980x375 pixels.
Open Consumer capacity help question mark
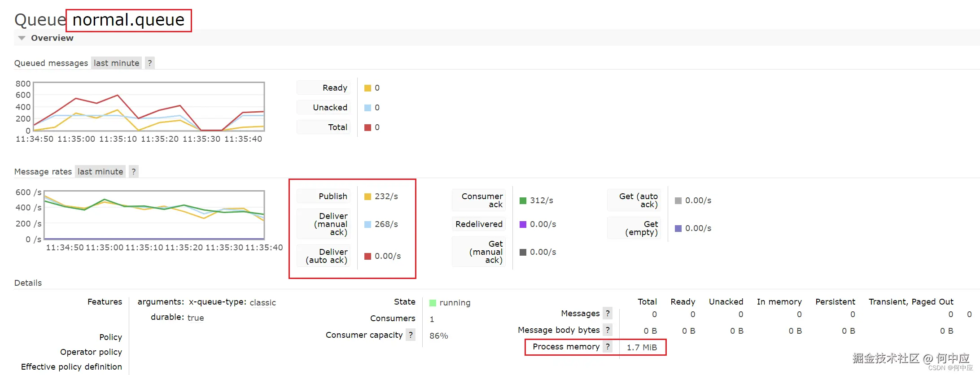click(x=411, y=335)
